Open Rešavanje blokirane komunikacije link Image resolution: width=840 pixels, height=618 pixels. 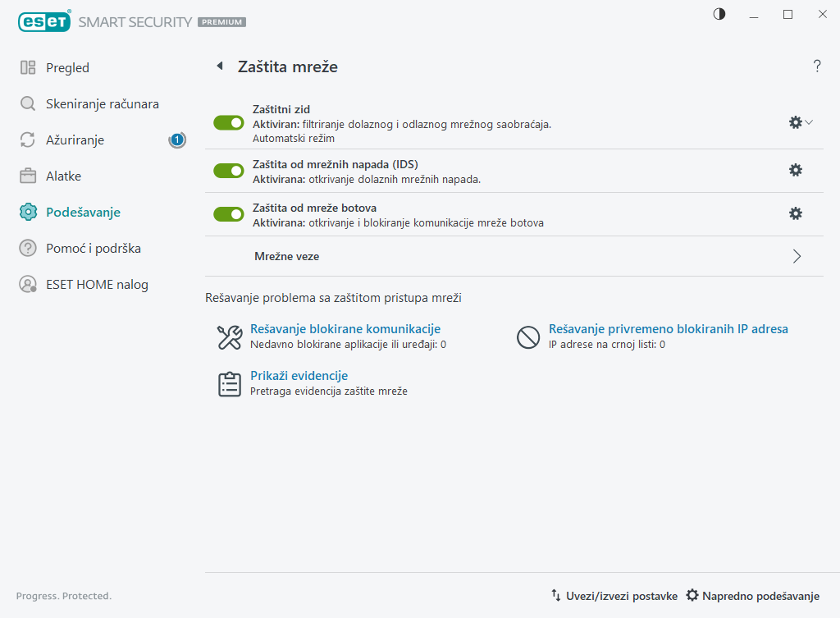pyautogui.click(x=345, y=329)
